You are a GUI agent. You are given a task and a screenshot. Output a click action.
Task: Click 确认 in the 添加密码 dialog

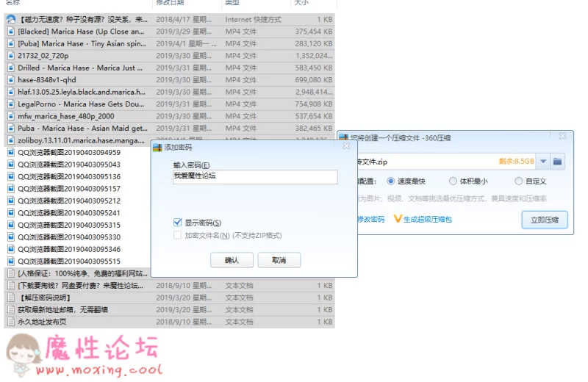pyautogui.click(x=232, y=260)
